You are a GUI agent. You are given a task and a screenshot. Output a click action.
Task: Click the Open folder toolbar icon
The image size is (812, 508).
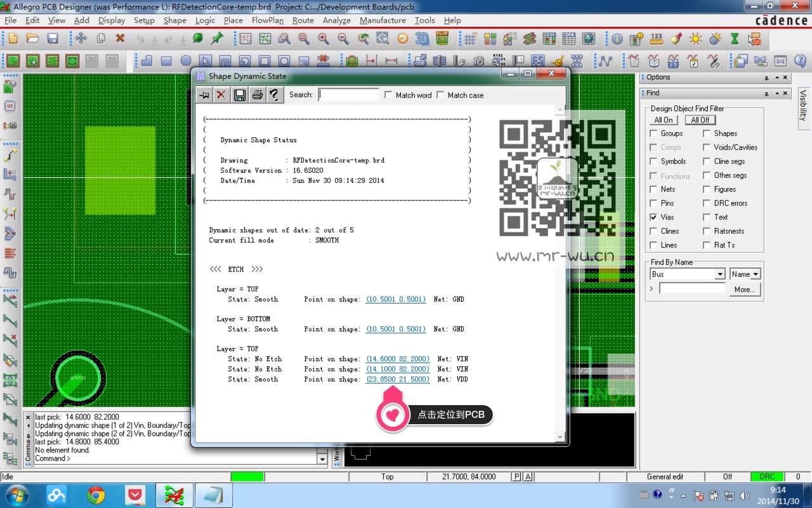click(33, 39)
